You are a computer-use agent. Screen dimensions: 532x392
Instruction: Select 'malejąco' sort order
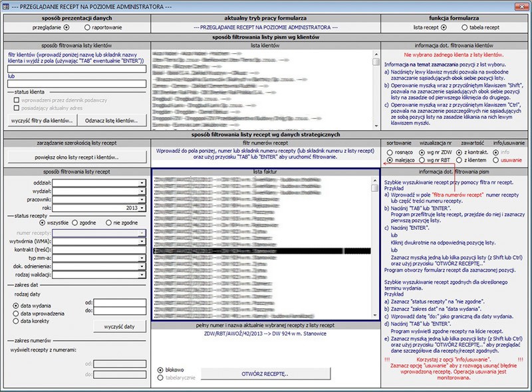pyautogui.click(x=390, y=160)
